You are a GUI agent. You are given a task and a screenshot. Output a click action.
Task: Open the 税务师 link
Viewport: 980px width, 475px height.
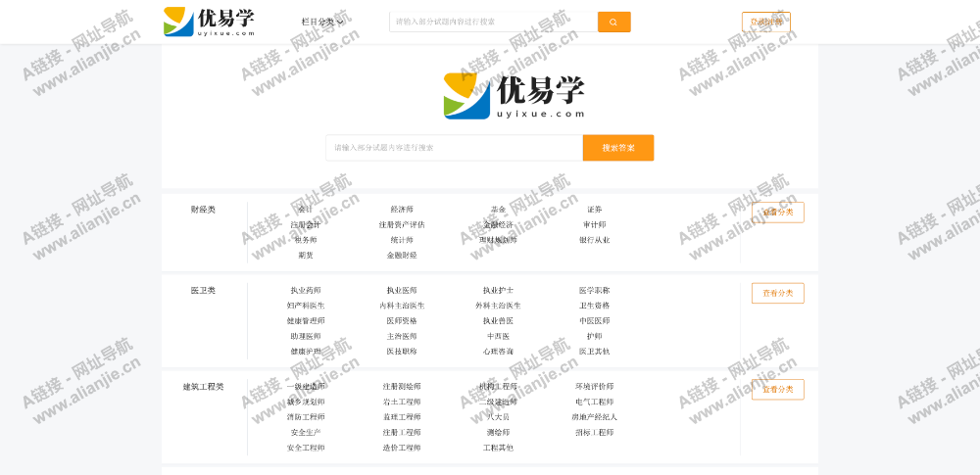(x=306, y=240)
